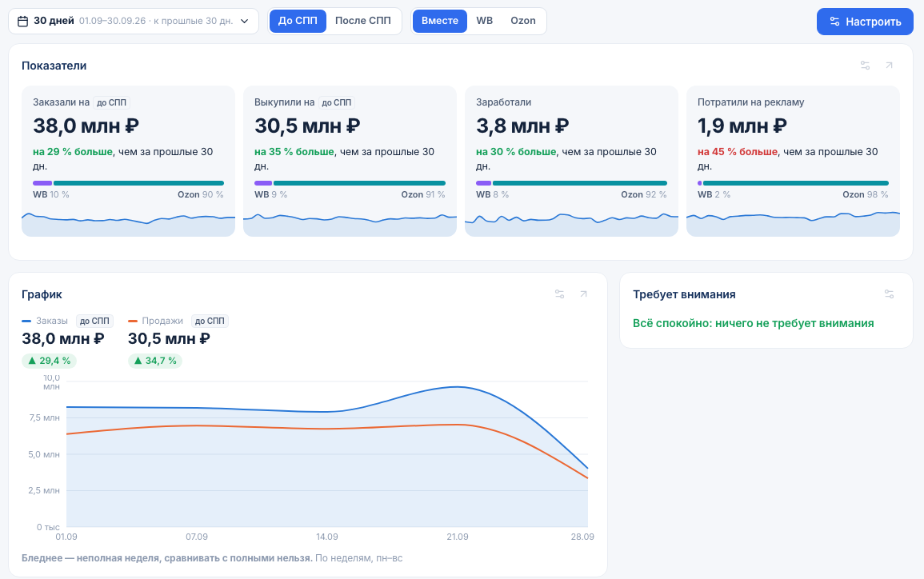The image size is (924, 579).
Task: Open settings icon in the Показатели panel header
Action: pos(865,66)
